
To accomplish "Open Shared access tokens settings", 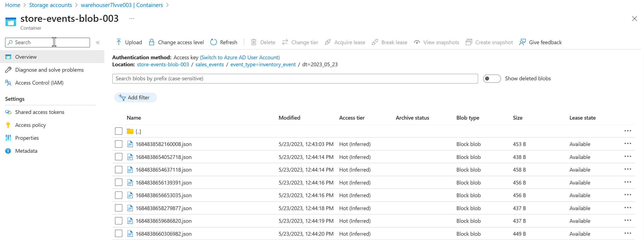I will [x=40, y=112].
